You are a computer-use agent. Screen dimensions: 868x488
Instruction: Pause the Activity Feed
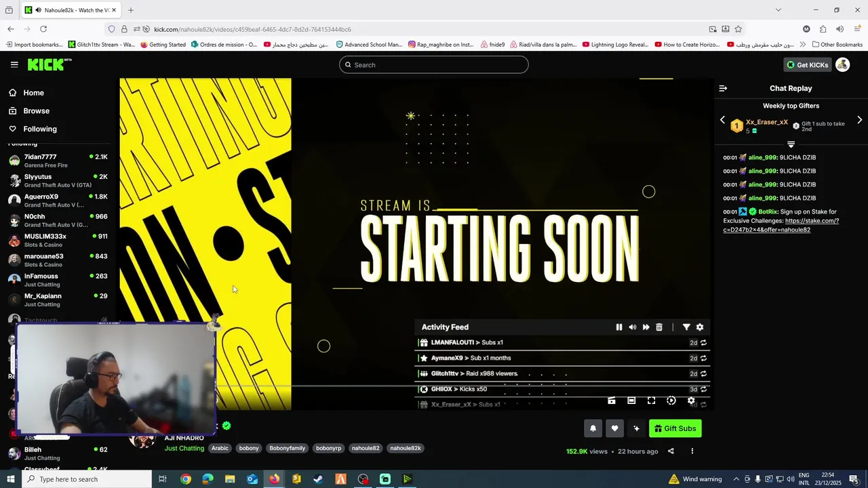tap(619, 327)
